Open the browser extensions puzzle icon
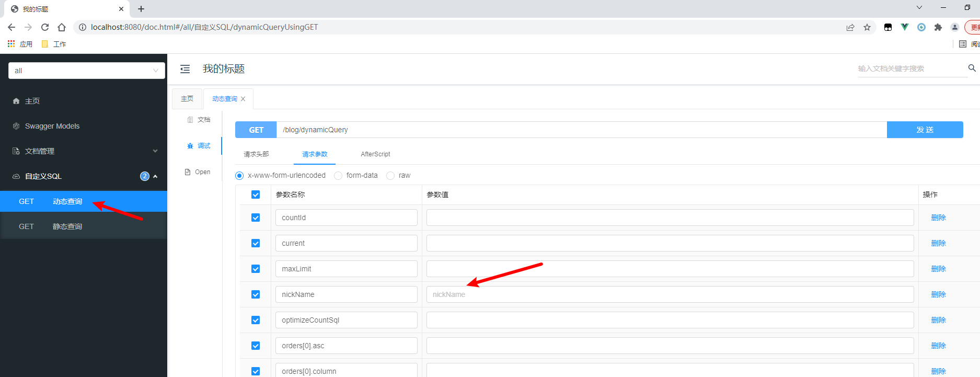 click(x=938, y=27)
